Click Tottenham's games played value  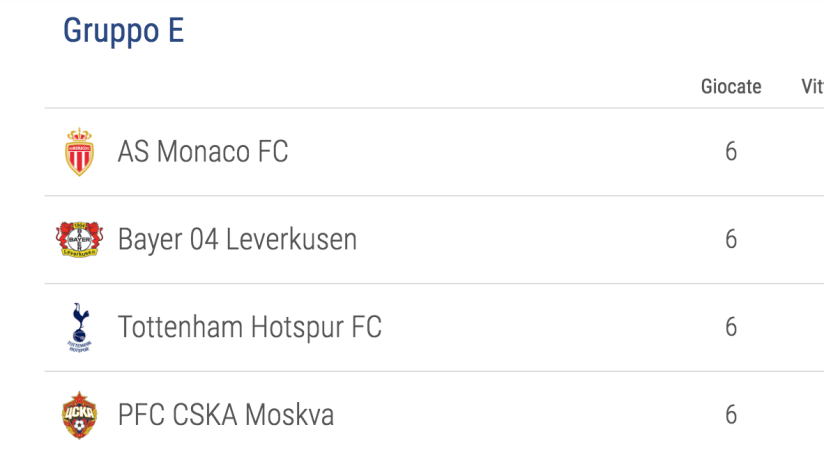coord(731,328)
